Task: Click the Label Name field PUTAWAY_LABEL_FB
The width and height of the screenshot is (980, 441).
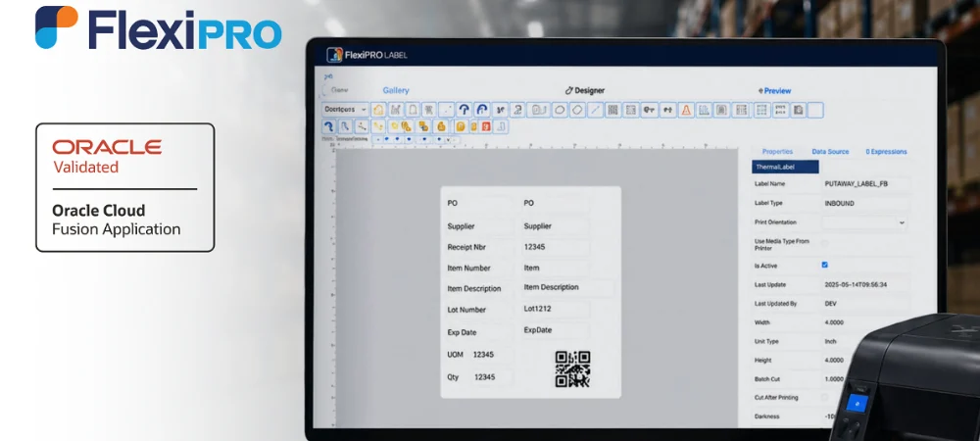Action: click(x=865, y=184)
